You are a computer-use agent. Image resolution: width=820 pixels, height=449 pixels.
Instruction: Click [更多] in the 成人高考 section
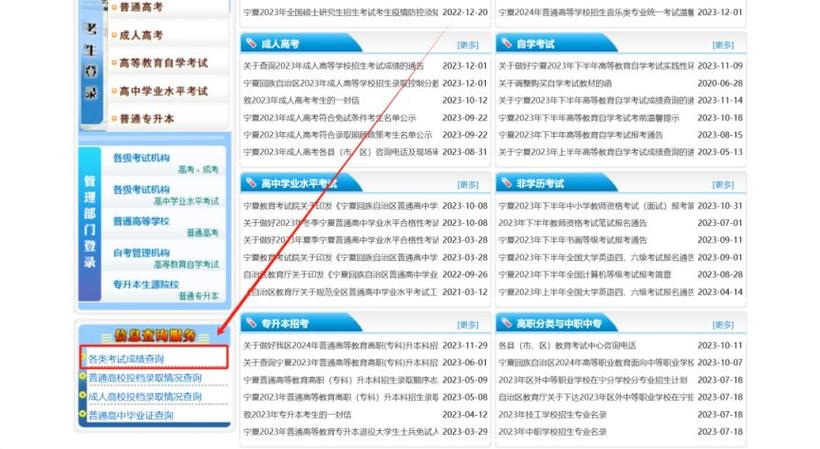[x=468, y=45]
